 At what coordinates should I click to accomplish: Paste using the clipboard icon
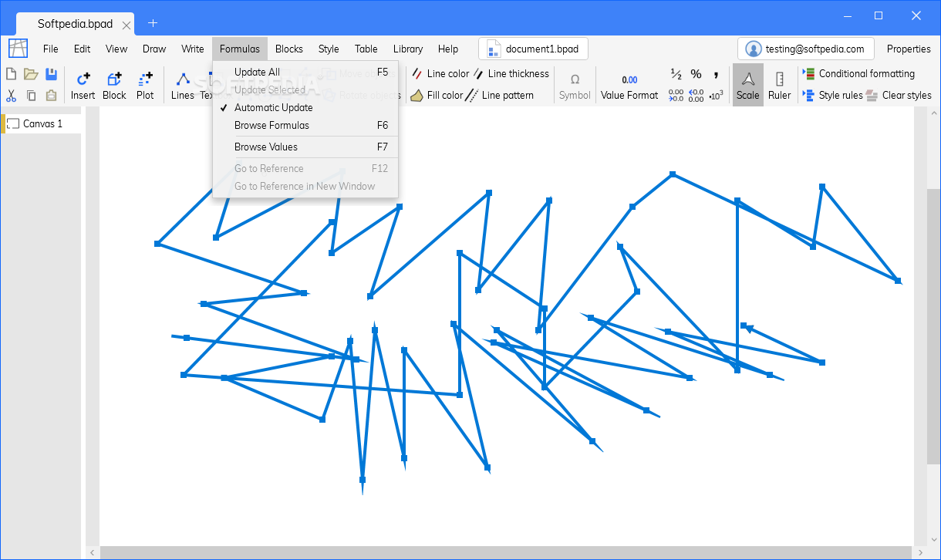pyautogui.click(x=51, y=96)
